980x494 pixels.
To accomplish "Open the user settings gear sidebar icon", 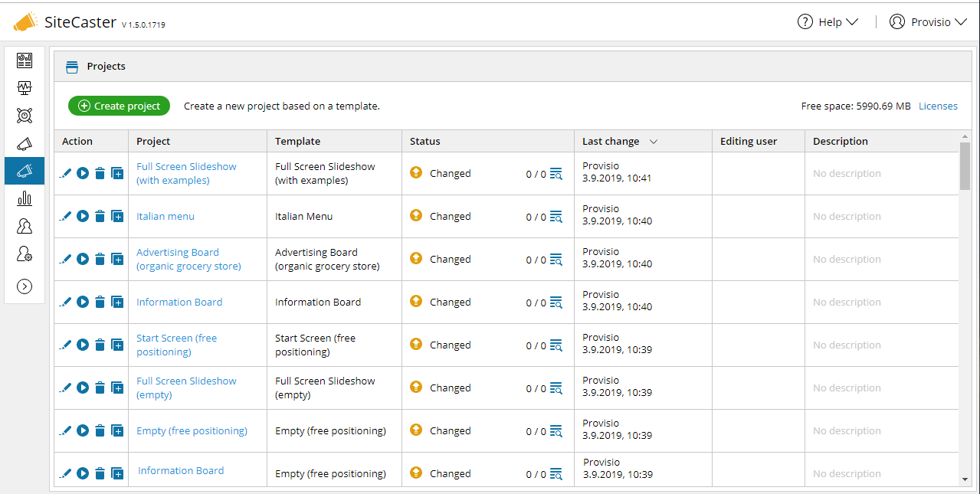I will coord(25,254).
